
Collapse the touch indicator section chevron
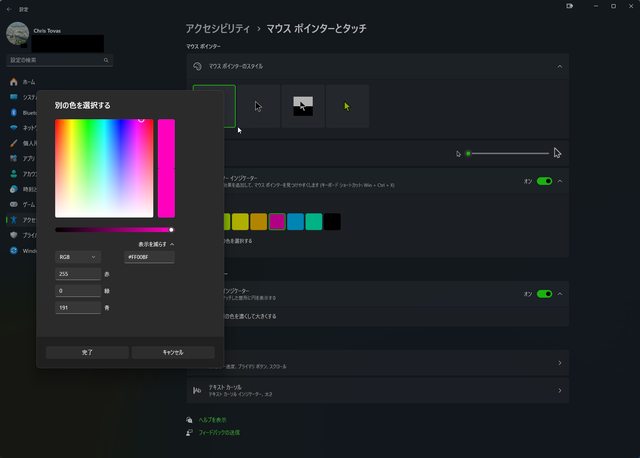560,294
